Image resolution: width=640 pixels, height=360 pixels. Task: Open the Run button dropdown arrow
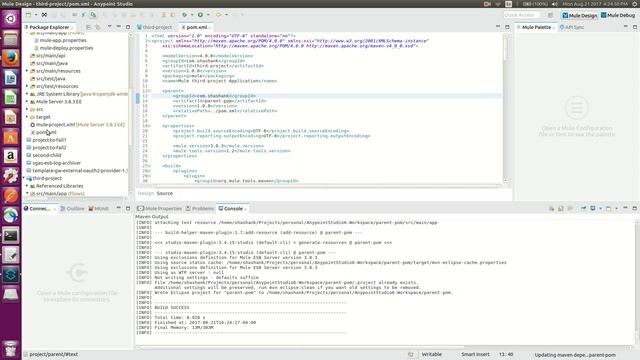(x=208, y=15)
